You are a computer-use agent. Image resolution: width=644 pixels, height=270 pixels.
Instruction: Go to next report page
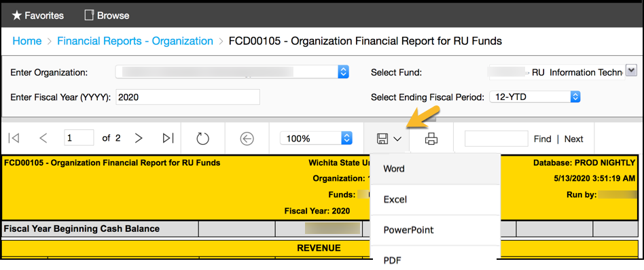tap(139, 139)
